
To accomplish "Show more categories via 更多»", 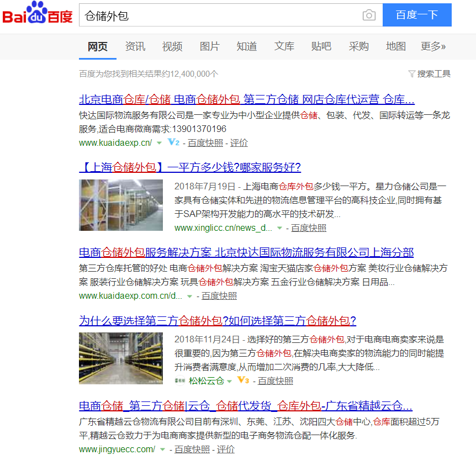I will tap(433, 46).
